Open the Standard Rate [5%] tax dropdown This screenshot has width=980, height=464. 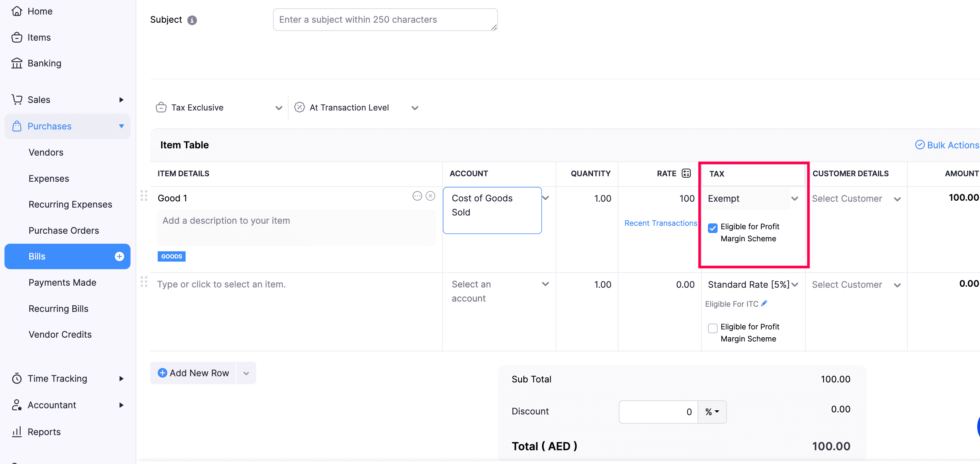pos(795,284)
